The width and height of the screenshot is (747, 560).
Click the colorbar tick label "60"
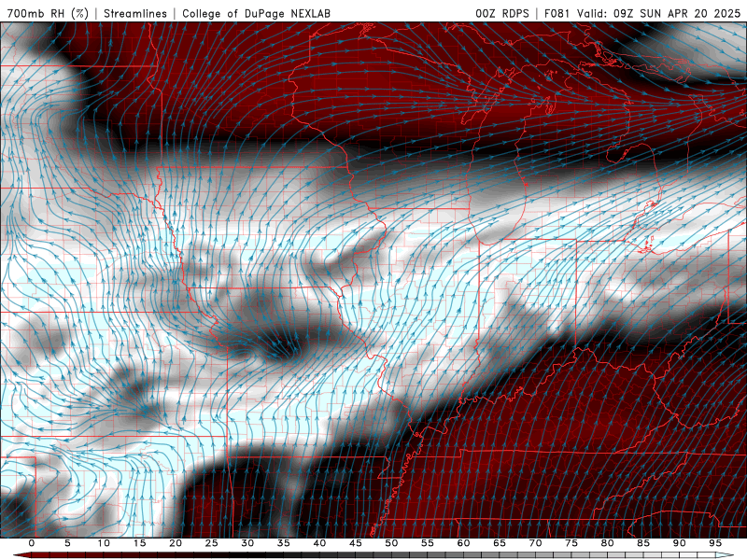click(463, 543)
